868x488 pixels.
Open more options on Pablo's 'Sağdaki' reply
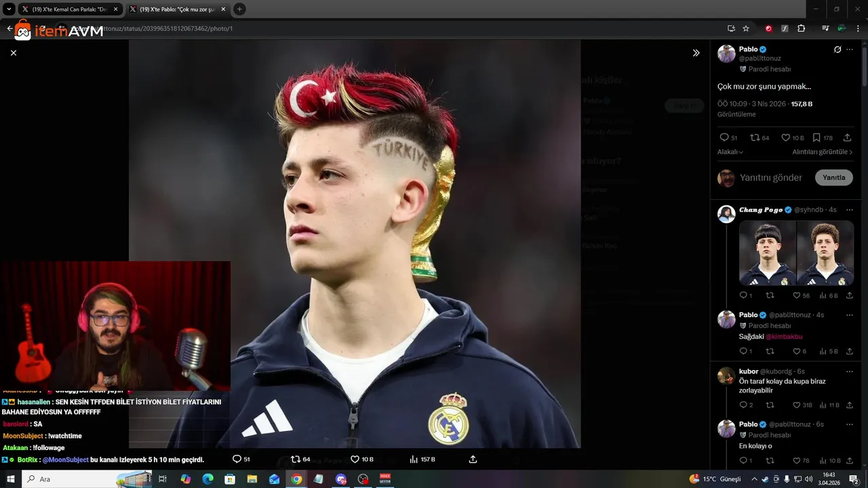[850, 314]
